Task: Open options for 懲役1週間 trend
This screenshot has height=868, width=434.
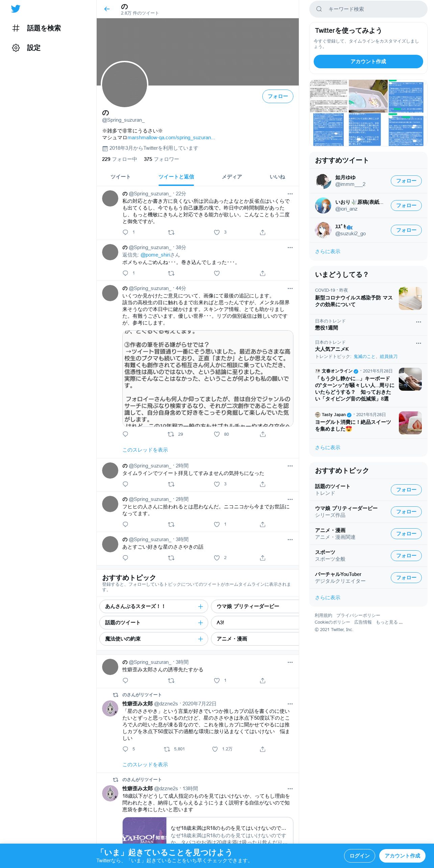Action: click(418, 322)
